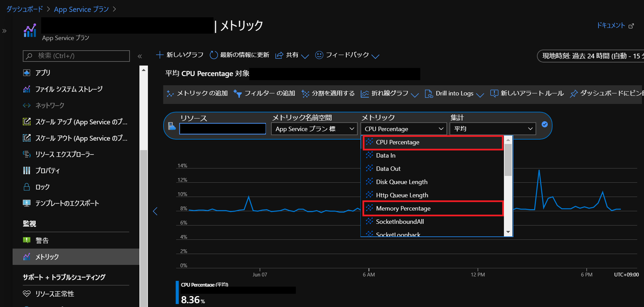Click the dropdown list scroll-up arrow
This screenshot has width=644, height=307.
[508, 140]
